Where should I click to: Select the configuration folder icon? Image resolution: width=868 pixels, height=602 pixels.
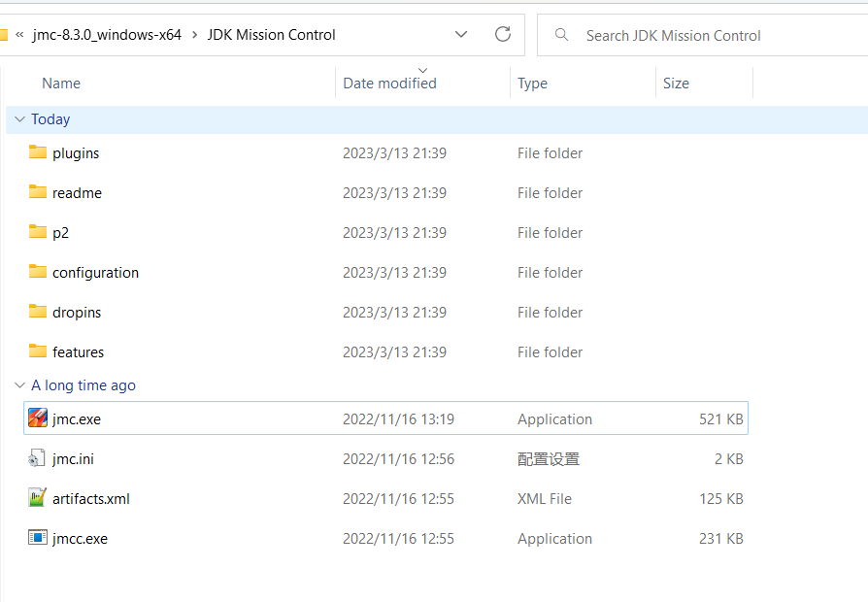pyautogui.click(x=38, y=271)
